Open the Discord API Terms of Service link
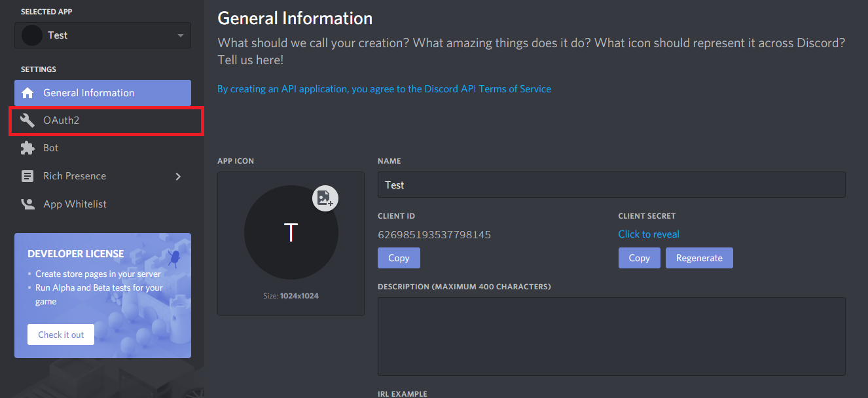The height and width of the screenshot is (398, 868). [384, 88]
